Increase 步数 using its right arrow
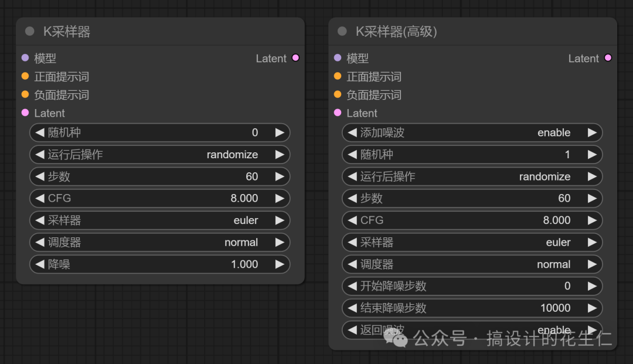633x364 pixels. tap(280, 176)
